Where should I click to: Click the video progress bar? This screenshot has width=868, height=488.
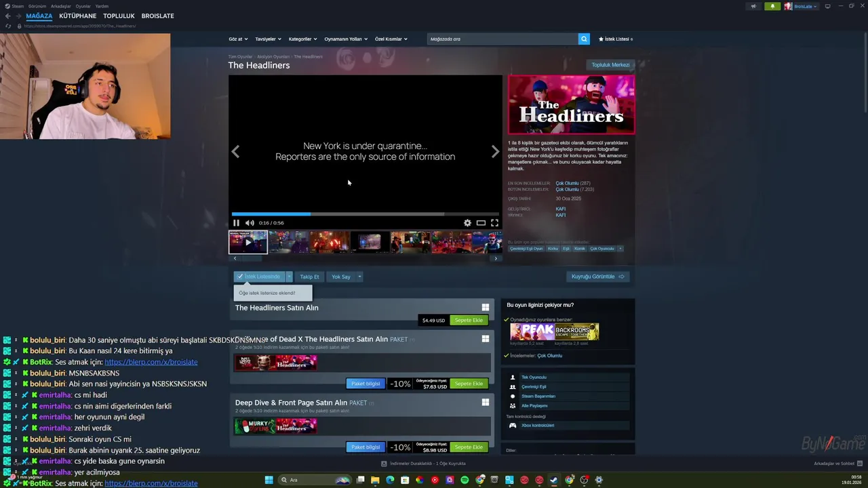[x=365, y=214]
